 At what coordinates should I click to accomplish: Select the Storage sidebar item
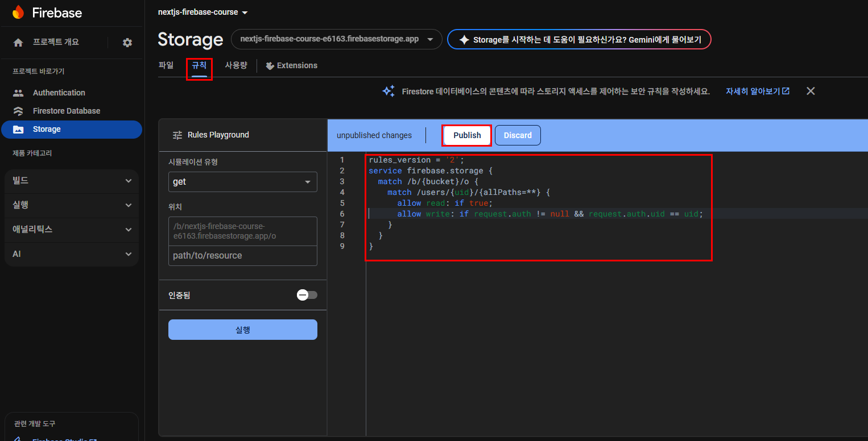[x=47, y=129]
